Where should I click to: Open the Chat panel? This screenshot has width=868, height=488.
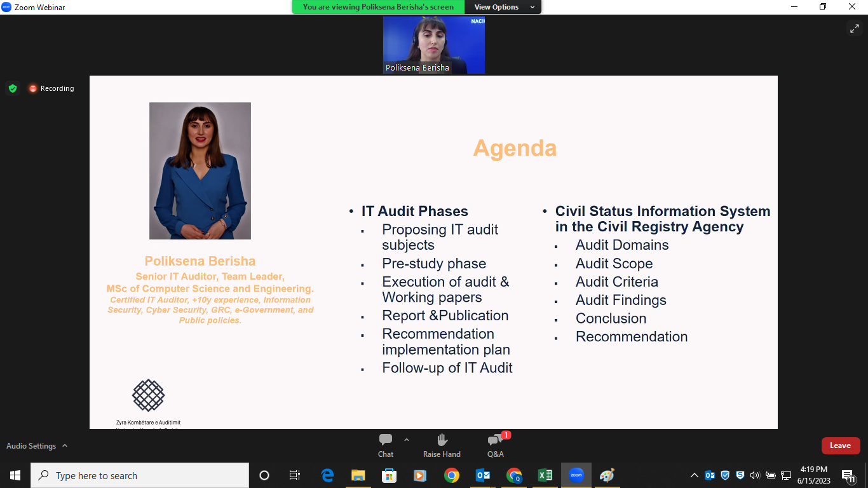click(386, 445)
